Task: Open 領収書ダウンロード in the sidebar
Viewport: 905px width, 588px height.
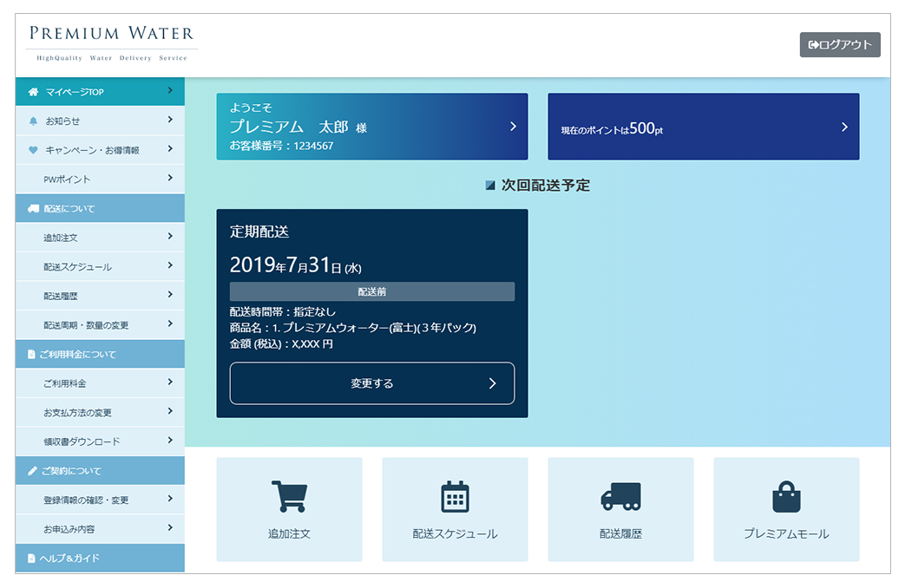Action: click(x=100, y=441)
